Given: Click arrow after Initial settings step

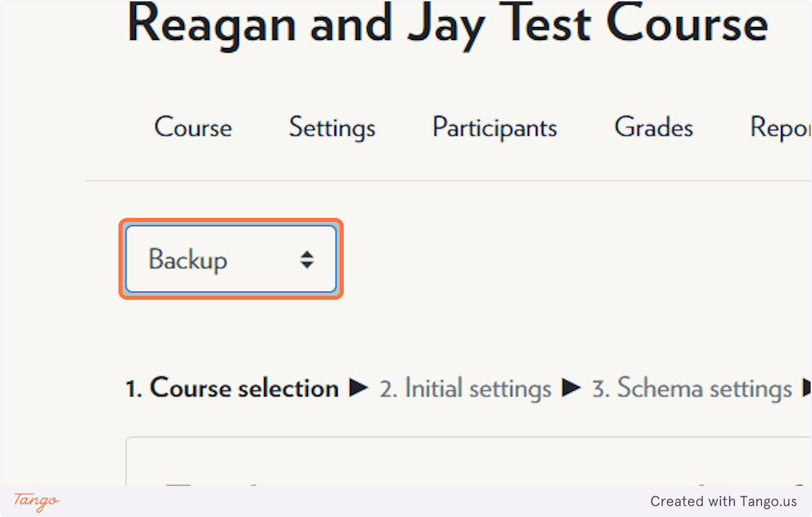Looking at the screenshot, I should click(572, 388).
